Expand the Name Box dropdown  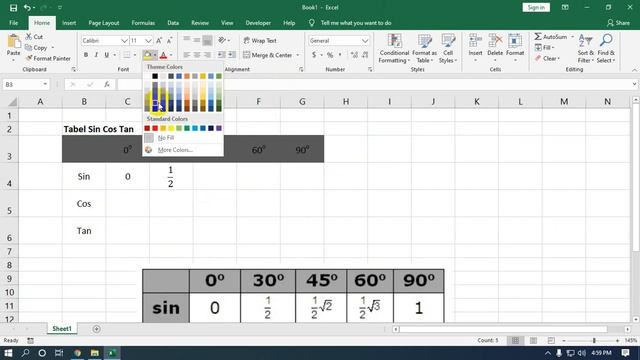tap(45, 84)
